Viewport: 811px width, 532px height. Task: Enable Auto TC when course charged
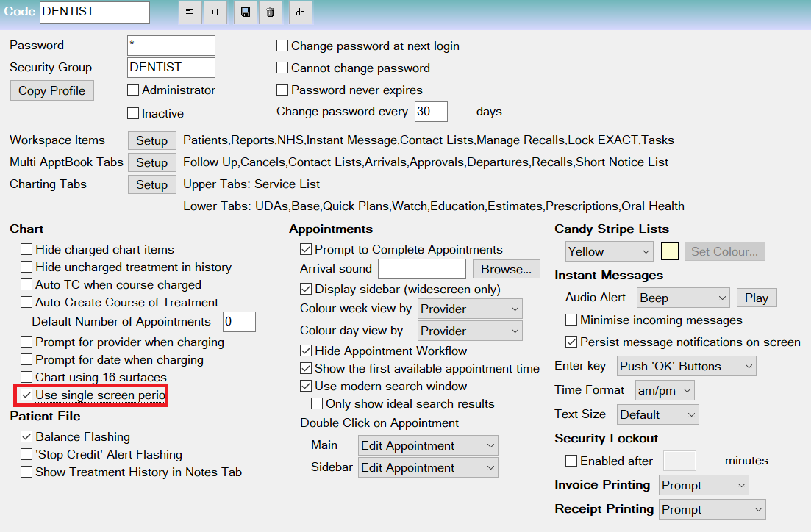26,284
